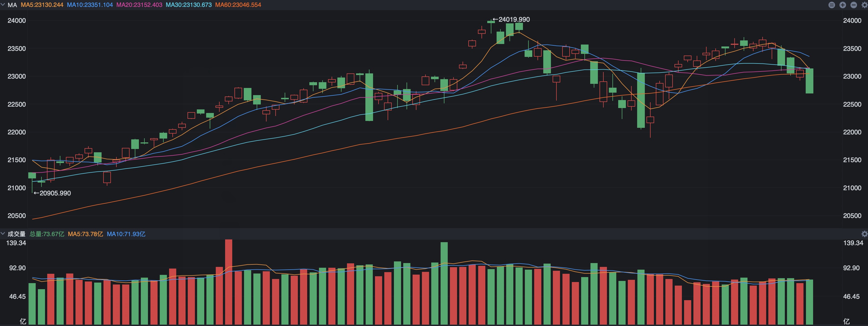Click the 成交量 indicator label
Screen dimensions: 868x326
tap(16, 234)
